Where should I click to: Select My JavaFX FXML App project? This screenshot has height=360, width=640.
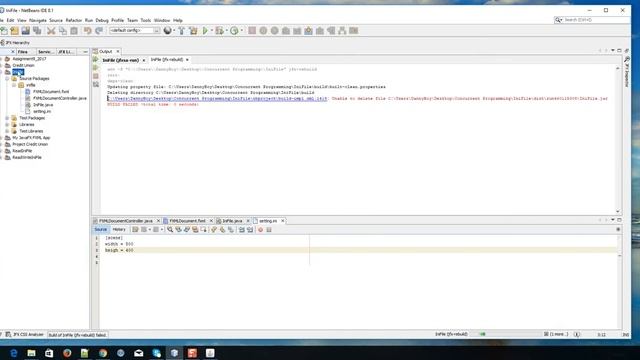coord(31,138)
